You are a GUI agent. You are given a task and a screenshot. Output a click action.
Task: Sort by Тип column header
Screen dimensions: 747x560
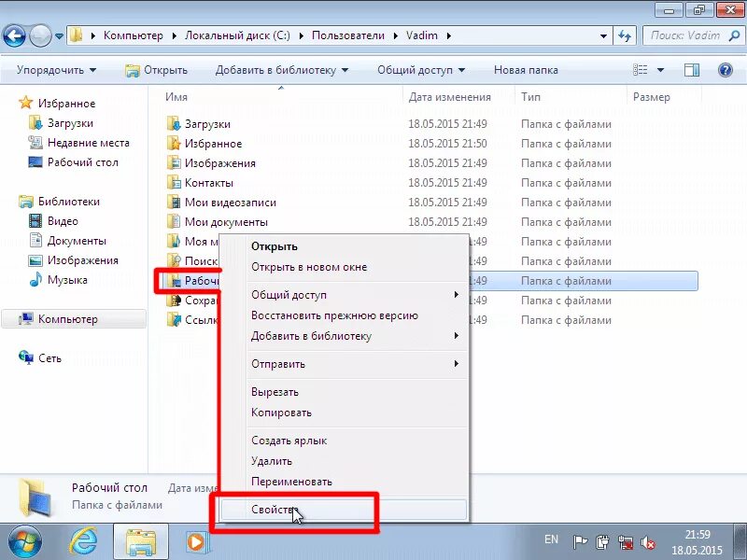571,97
